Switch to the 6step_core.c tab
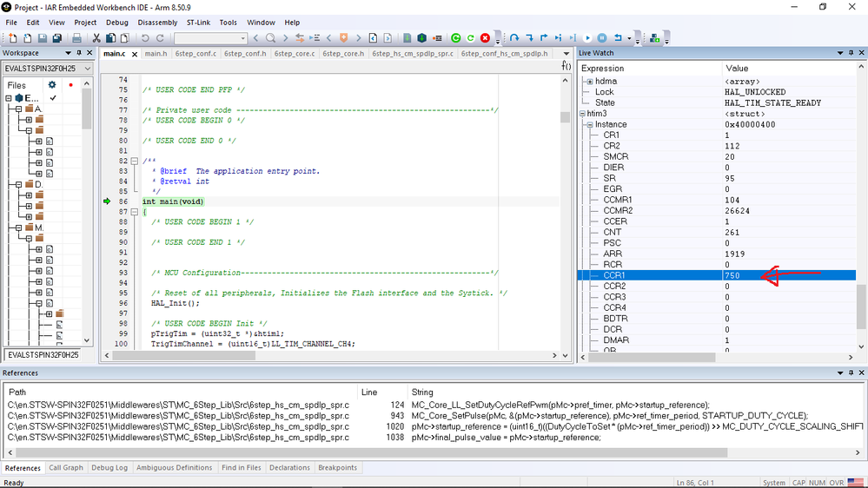 [x=295, y=54]
